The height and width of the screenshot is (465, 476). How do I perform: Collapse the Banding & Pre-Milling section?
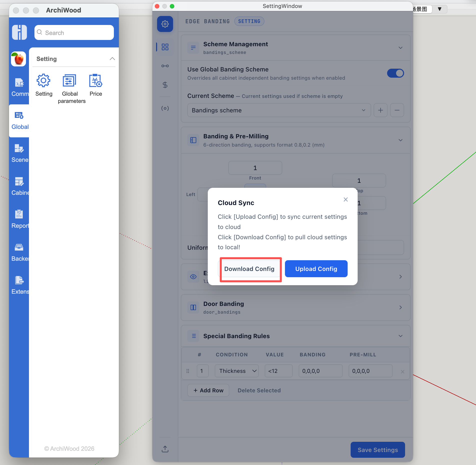tap(401, 140)
